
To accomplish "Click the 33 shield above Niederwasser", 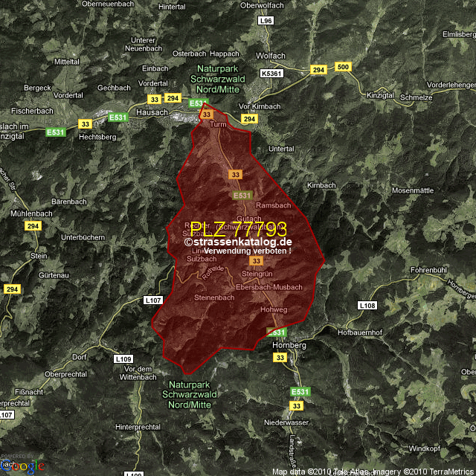I will pos(297,405).
